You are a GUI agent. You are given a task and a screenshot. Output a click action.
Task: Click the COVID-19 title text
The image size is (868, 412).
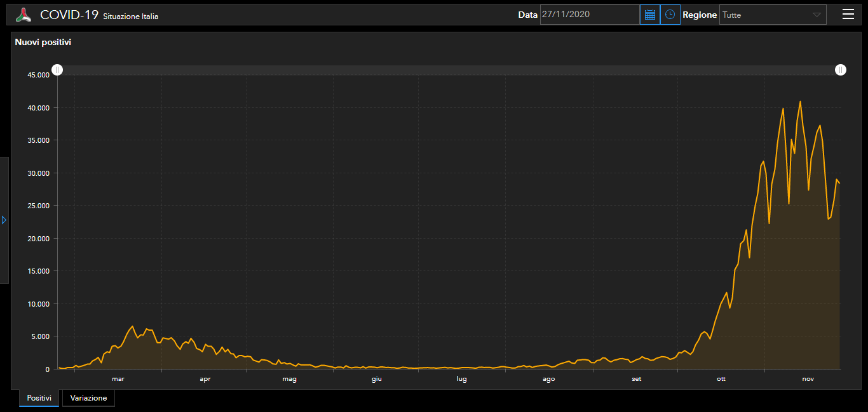click(69, 15)
